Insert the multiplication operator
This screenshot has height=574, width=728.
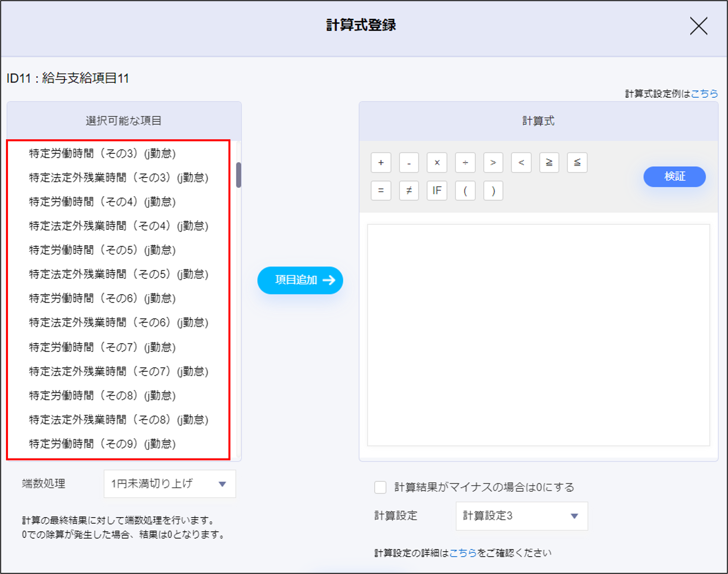pos(437,163)
